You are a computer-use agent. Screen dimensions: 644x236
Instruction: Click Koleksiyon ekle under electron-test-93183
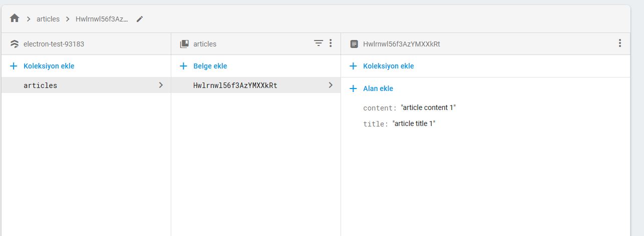point(49,66)
